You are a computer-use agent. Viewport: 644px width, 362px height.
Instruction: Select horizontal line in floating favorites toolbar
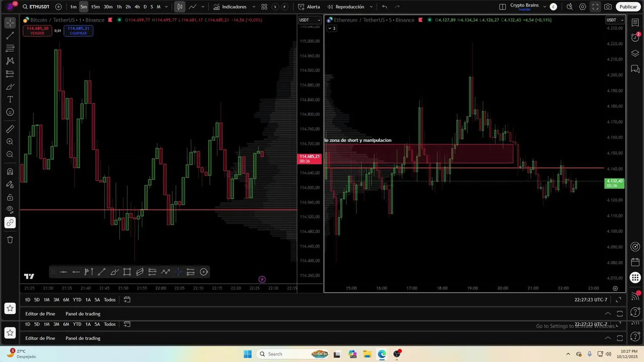pos(63,272)
